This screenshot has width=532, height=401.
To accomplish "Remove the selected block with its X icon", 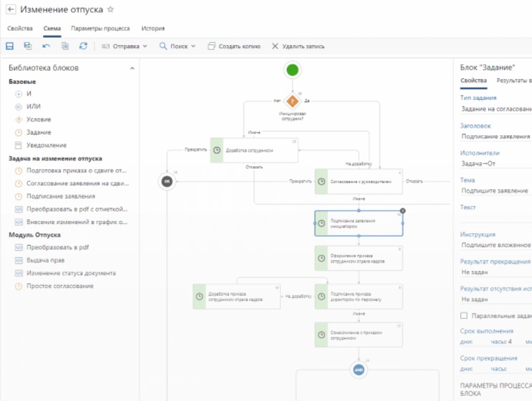I will click(403, 210).
